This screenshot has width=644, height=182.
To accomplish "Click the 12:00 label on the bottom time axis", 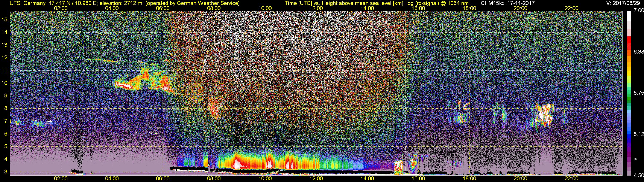I will (316, 179).
